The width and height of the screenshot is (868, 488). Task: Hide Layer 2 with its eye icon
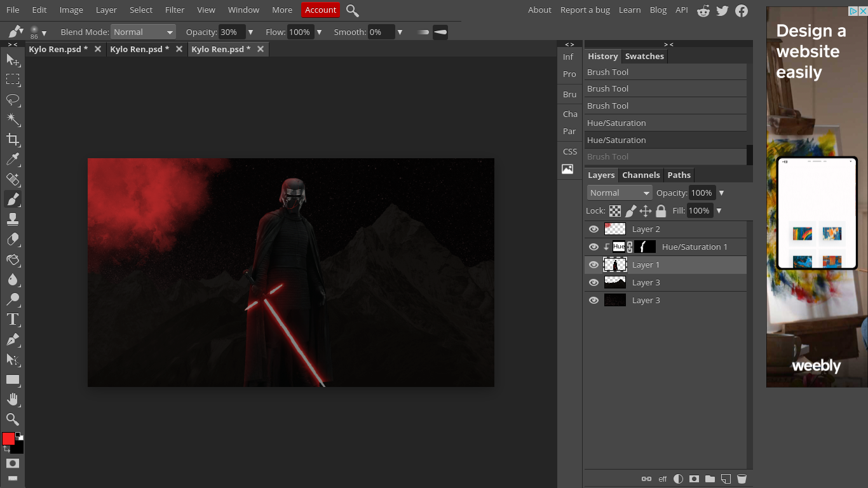coord(594,229)
